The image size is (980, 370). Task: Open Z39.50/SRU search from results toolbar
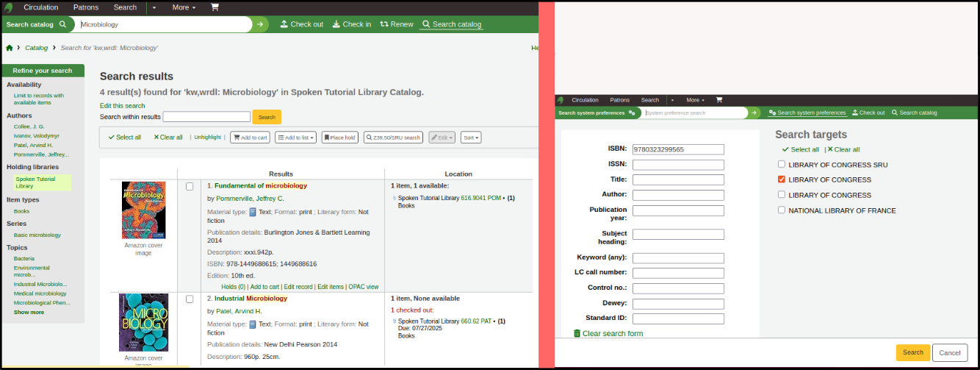point(393,138)
